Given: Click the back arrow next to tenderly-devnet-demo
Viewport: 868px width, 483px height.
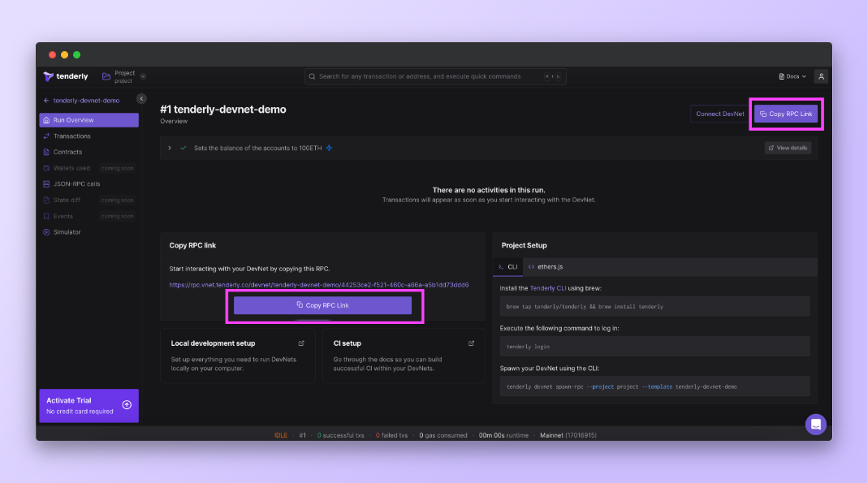Looking at the screenshot, I should point(46,101).
